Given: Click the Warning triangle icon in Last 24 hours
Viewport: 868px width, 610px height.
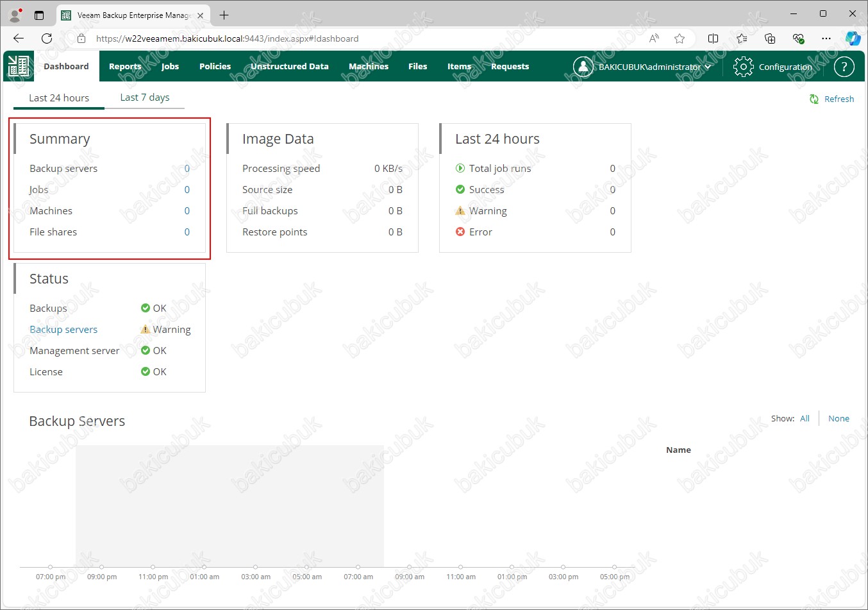Looking at the screenshot, I should point(460,210).
